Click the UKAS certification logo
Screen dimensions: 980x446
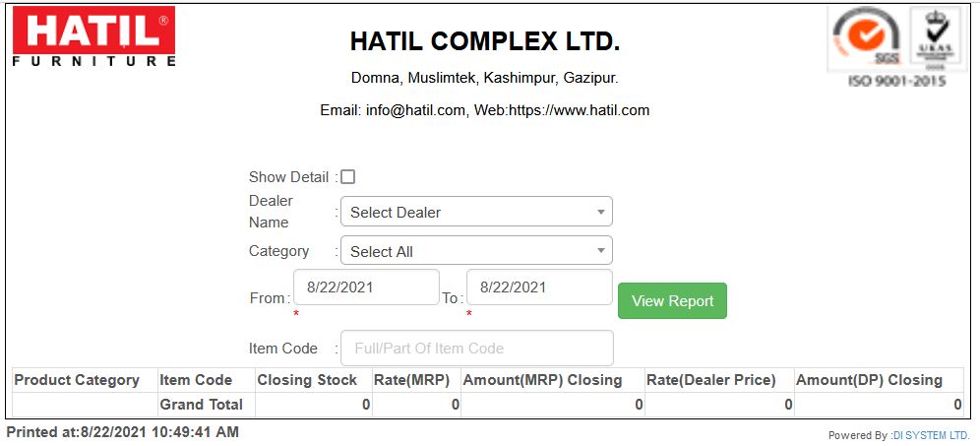coord(935,38)
